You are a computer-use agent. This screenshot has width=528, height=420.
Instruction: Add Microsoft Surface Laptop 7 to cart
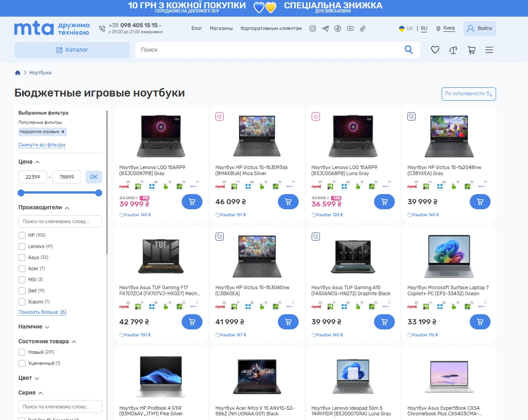(480, 322)
